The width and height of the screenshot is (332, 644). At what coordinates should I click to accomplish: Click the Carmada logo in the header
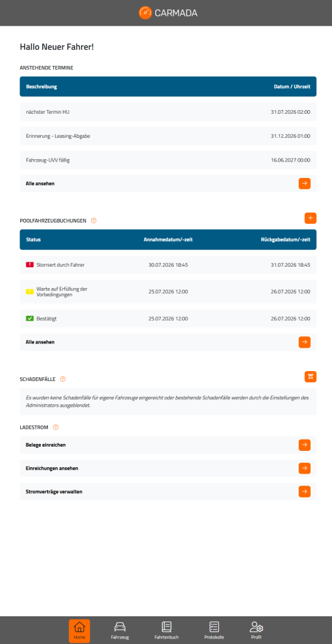pos(168,13)
